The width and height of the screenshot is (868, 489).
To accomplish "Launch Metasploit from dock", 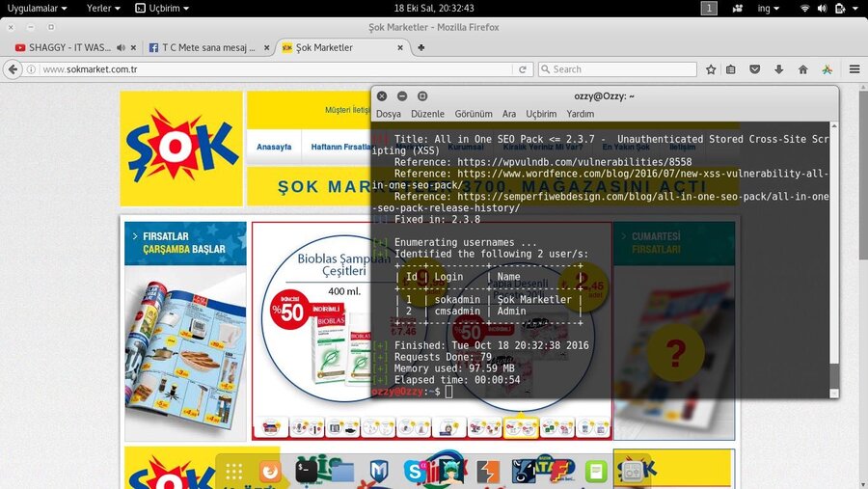I will click(x=379, y=472).
